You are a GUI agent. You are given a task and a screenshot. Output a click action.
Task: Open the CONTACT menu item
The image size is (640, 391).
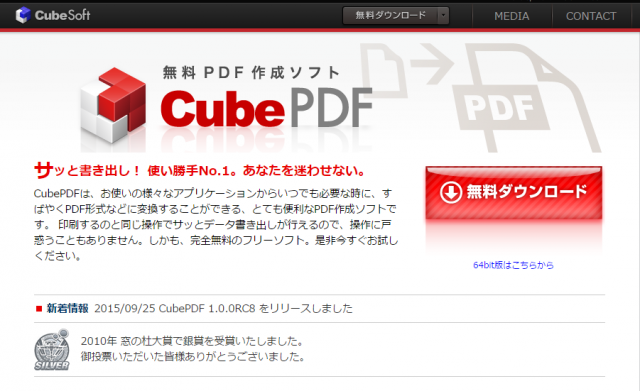point(591,16)
